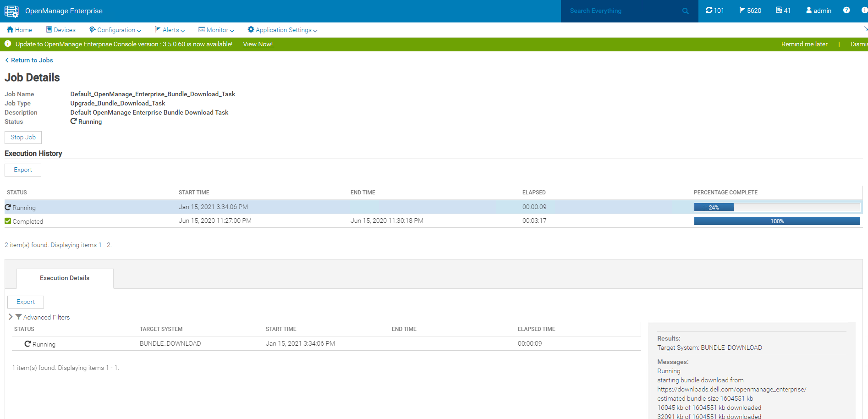Click the Stop Job button
868x419 pixels.
tap(23, 138)
